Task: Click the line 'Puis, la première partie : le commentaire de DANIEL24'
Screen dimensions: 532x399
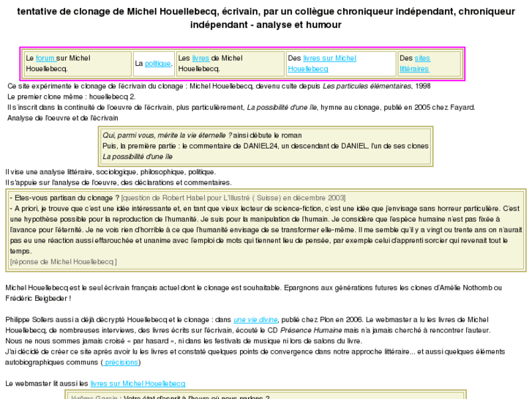Action: click(266, 146)
